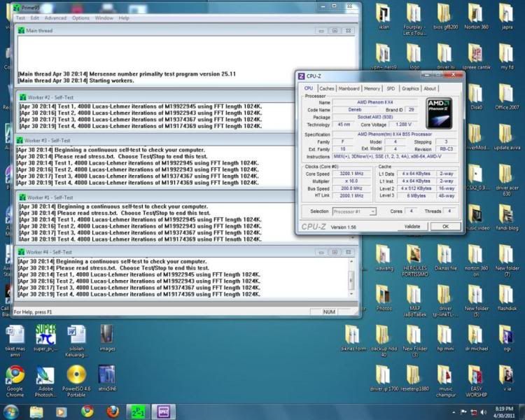Select the PowerISO 4.6 Portable desktop icon
525x420 pixels.
click(76, 381)
